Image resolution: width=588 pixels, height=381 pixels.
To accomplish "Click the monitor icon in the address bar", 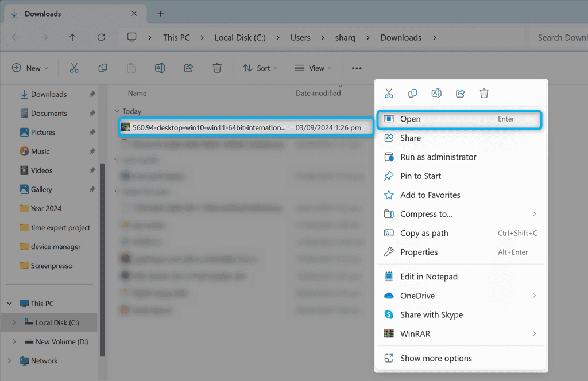I will [131, 37].
